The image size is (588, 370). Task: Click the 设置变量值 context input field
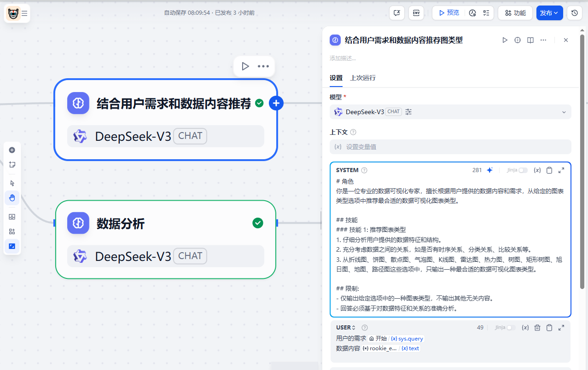[x=450, y=147]
